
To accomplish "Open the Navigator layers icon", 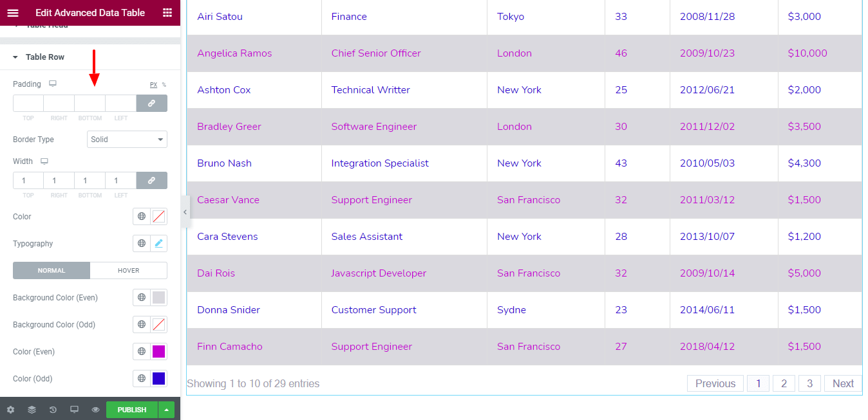I will pyautogui.click(x=32, y=410).
